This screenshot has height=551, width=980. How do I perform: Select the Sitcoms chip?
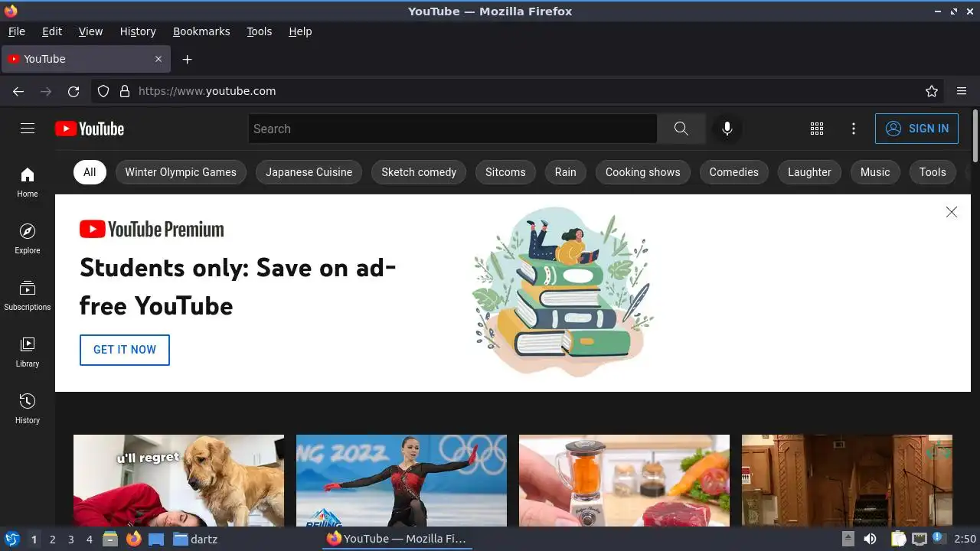click(505, 172)
